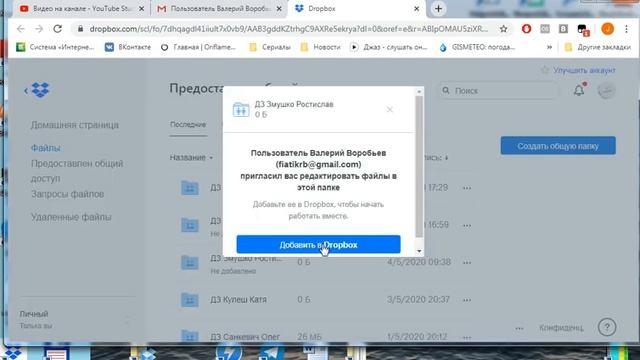The height and width of the screenshot is (360, 640).
Task: Open more options for ДЗ Кулеш Катя
Action: tap(467, 300)
